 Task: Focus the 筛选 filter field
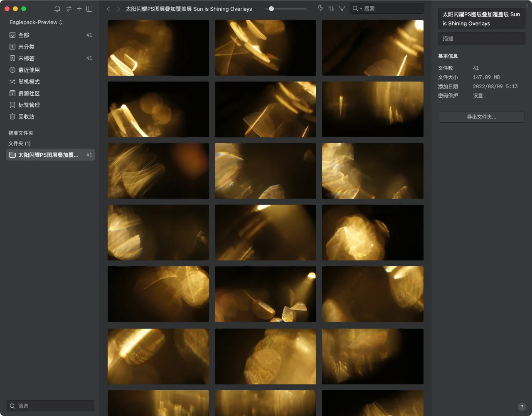[51, 406]
